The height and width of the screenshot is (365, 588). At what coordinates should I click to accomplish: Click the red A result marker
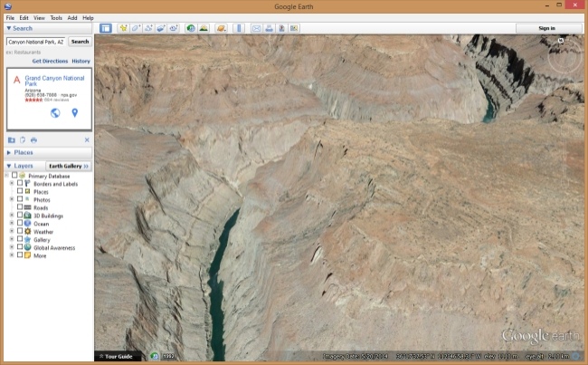[16, 80]
